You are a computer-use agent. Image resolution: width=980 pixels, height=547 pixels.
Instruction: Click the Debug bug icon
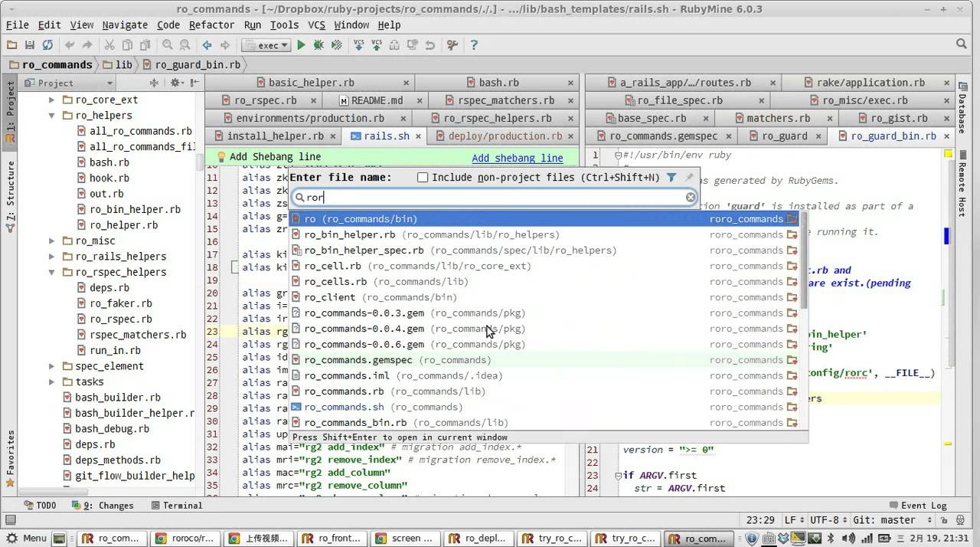pos(318,45)
